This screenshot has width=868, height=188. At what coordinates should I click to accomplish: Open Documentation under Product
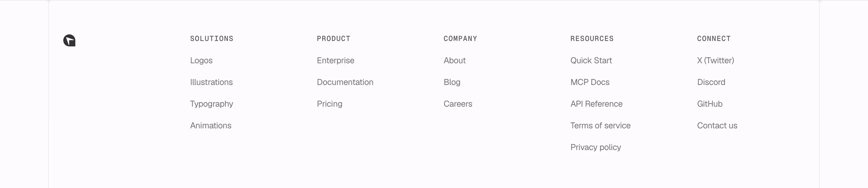(345, 82)
